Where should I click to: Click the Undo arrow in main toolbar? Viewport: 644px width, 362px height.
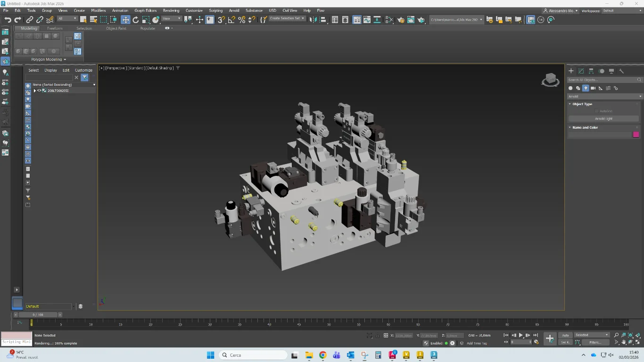point(8,20)
